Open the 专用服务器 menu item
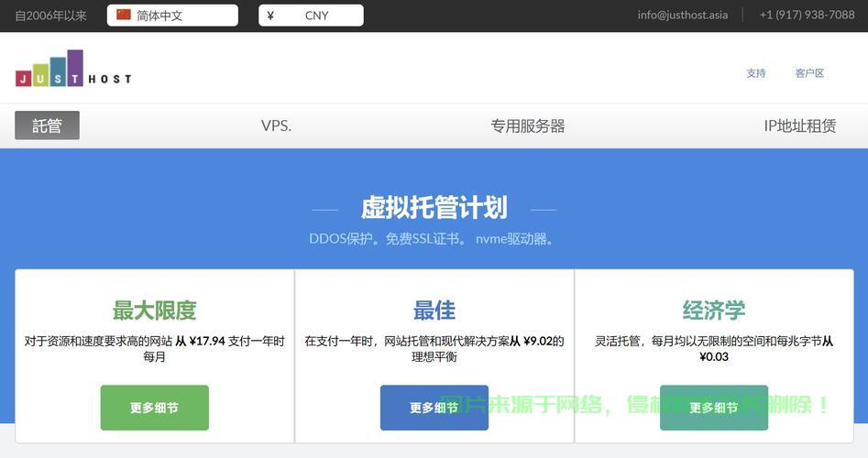This screenshot has height=458, width=868. [x=527, y=125]
